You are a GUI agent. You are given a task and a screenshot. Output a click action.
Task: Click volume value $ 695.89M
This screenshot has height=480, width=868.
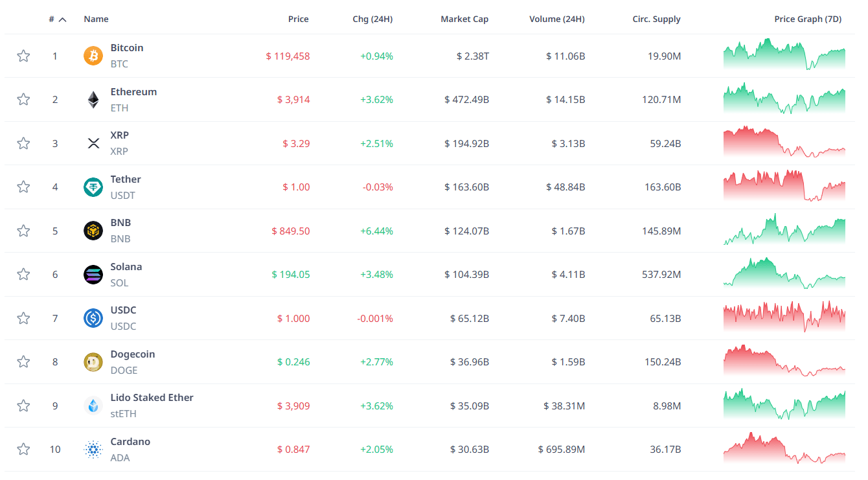click(x=562, y=450)
